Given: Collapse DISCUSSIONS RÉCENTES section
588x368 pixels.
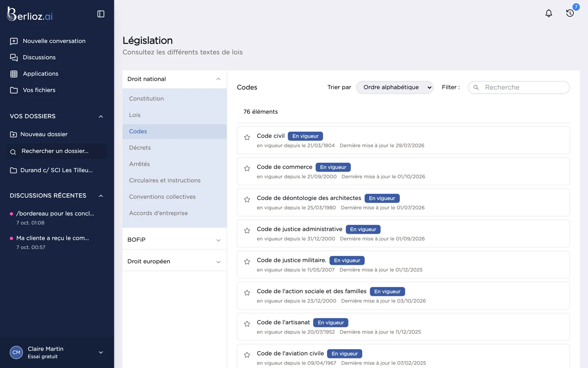Looking at the screenshot, I should click(x=101, y=196).
